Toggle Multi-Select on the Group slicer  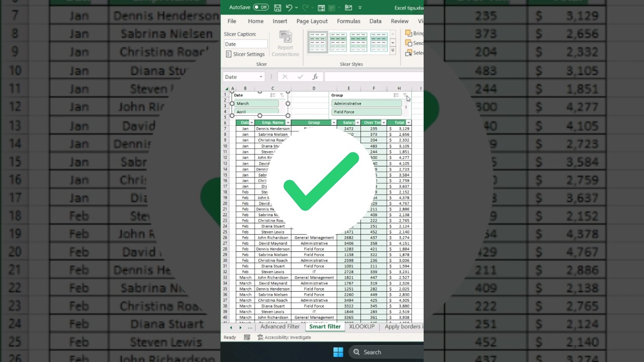point(396,95)
